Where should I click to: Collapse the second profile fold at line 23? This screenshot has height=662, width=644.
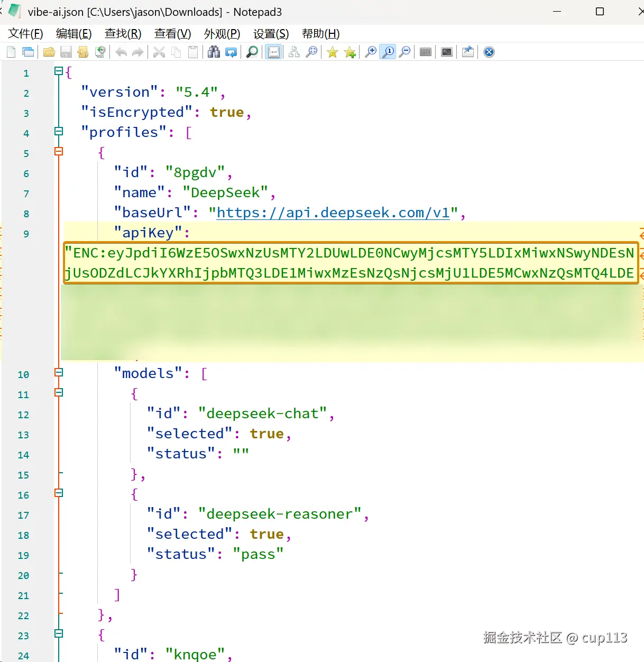[x=59, y=633]
